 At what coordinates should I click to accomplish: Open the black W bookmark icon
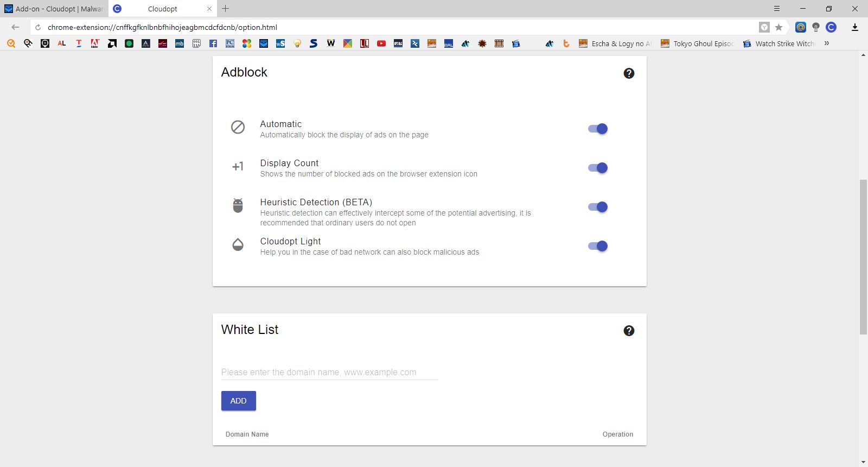click(331, 43)
